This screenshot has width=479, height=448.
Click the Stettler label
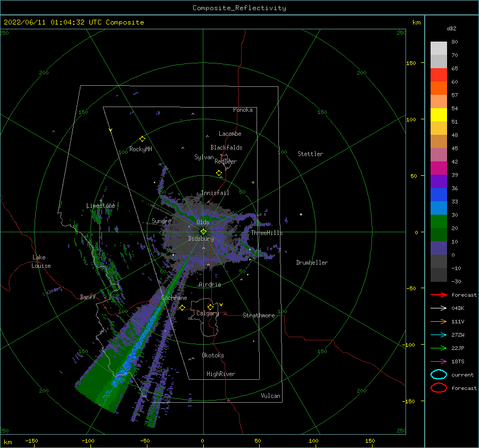310,154
